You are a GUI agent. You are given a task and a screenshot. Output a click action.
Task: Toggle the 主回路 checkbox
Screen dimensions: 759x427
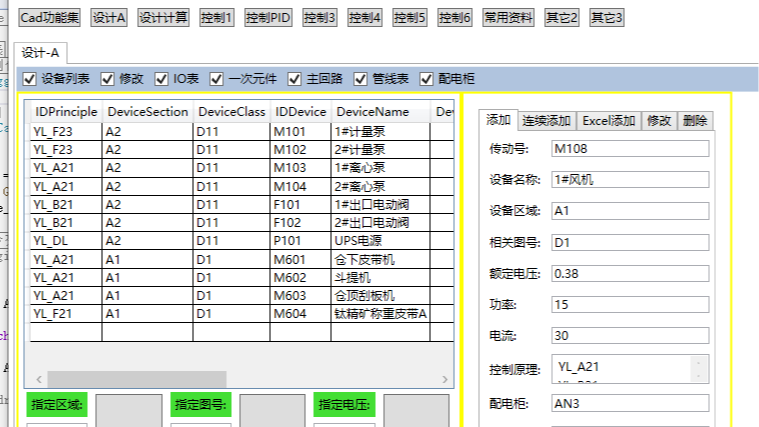[x=294, y=79]
